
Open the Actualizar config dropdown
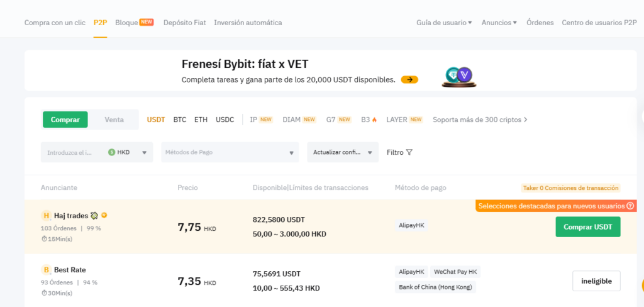(x=343, y=152)
